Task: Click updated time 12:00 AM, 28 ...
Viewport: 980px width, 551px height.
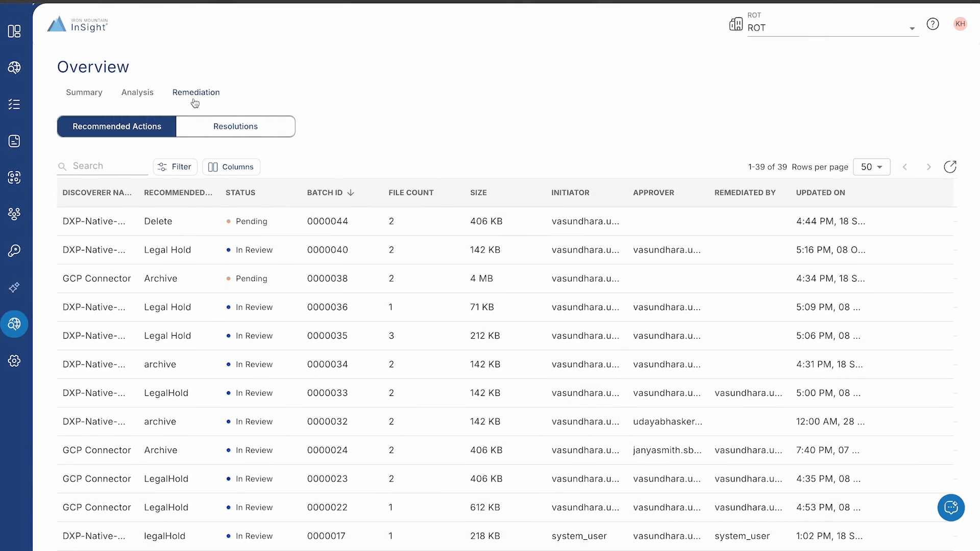Action: coord(830,421)
